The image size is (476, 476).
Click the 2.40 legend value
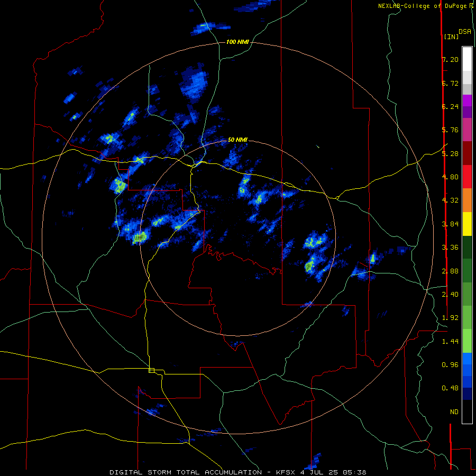(450, 295)
